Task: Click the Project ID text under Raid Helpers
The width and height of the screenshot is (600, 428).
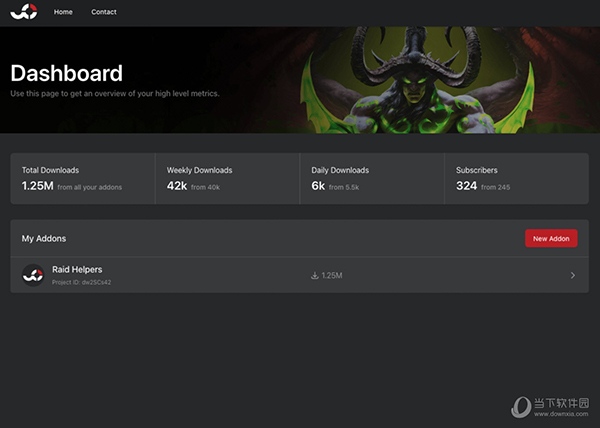Action: click(x=82, y=282)
